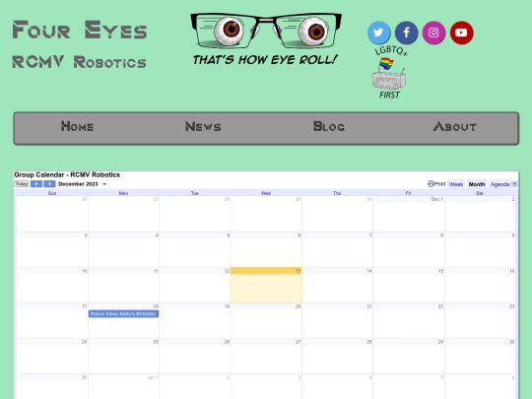Click That's How Eye Roll tagline
This screenshot has width=532, height=399.
[x=265, y=60]
